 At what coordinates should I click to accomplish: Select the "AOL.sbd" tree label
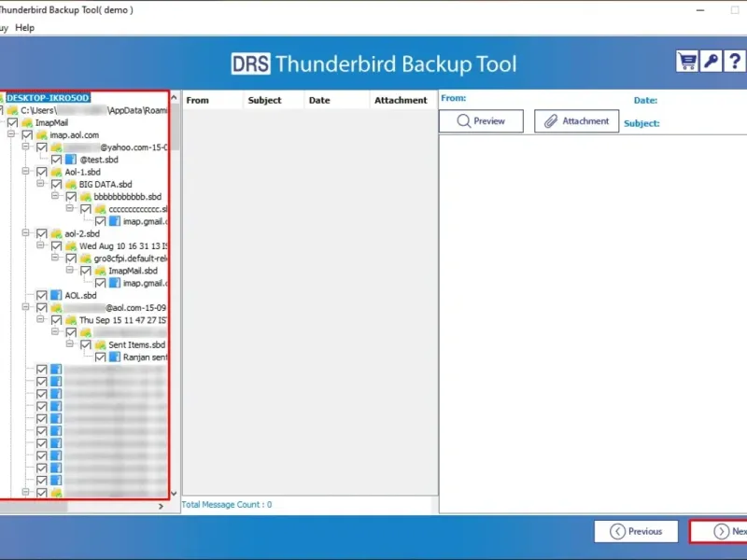click(x=80, y=295)
